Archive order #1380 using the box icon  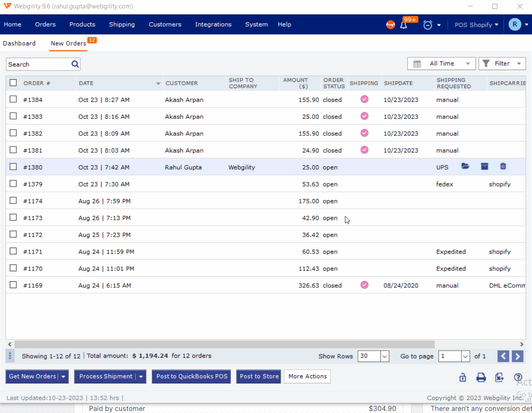pyautogui.click(x=484, y=167)
